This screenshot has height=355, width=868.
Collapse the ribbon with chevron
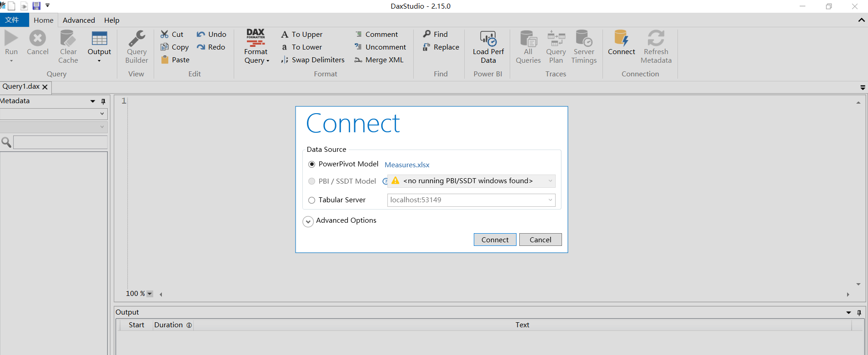pos(861,20)
